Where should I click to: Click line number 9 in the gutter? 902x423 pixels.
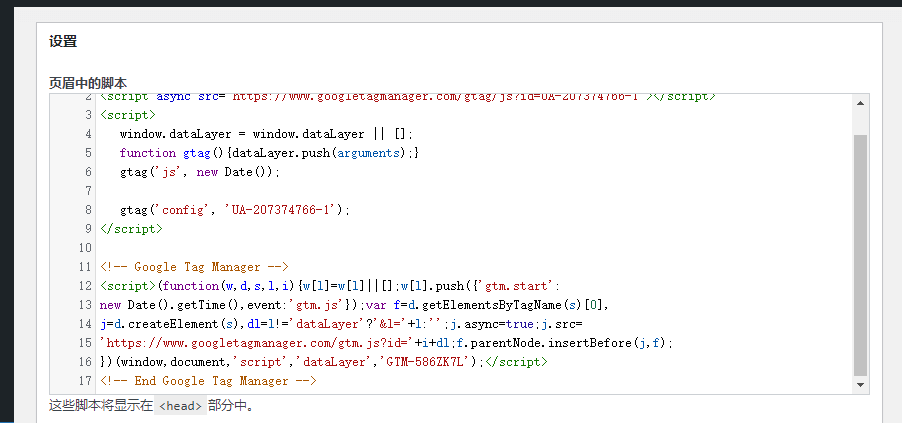(89, 229)
